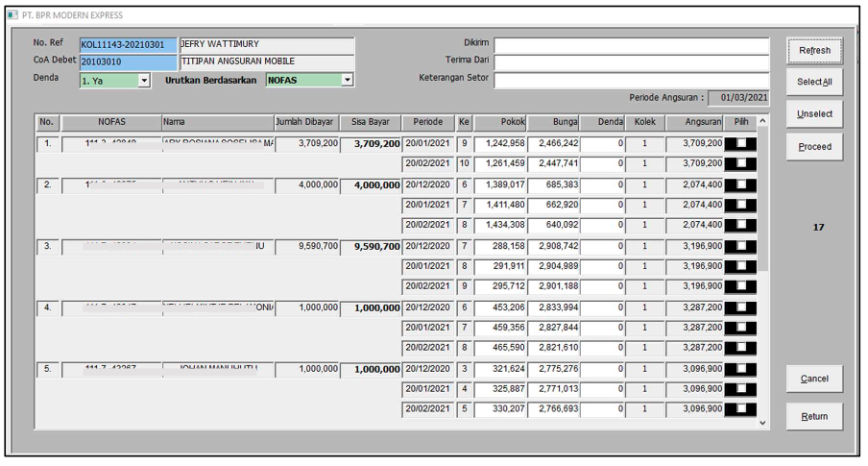Viewport: 868px width, 466px height.
Task: Click the Refresh button
Action: [814, 50]
